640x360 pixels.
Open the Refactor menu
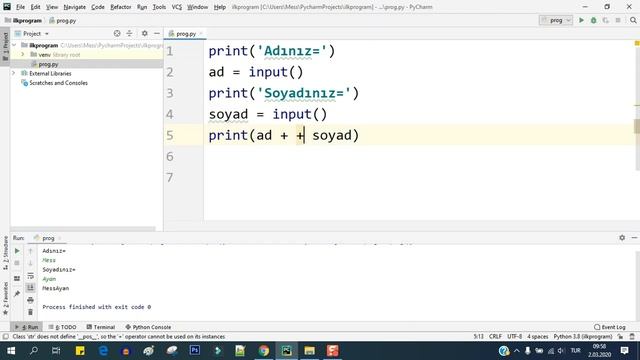(x=121, y=7)
